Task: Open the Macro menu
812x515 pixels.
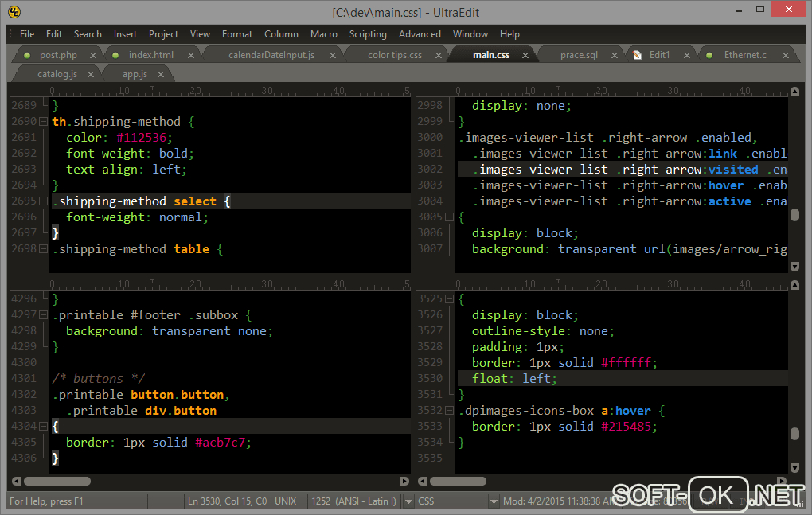Action: point(324,34)
